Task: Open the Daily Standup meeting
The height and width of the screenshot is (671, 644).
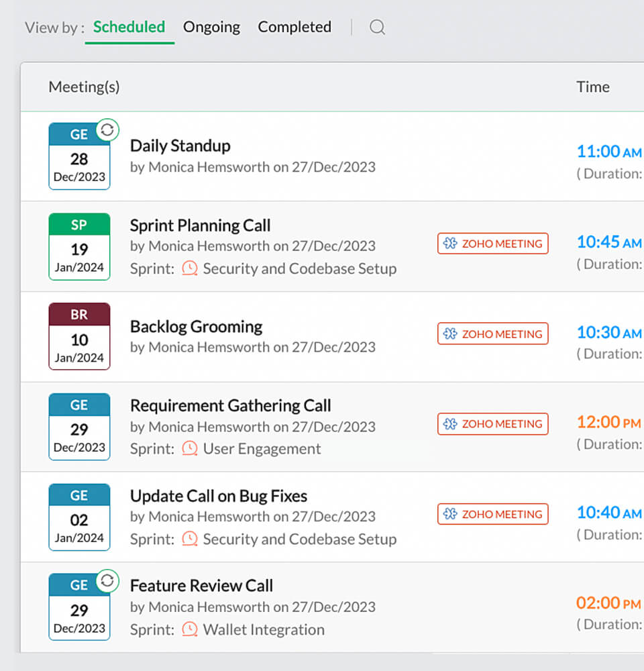Action: pos(180,146)
